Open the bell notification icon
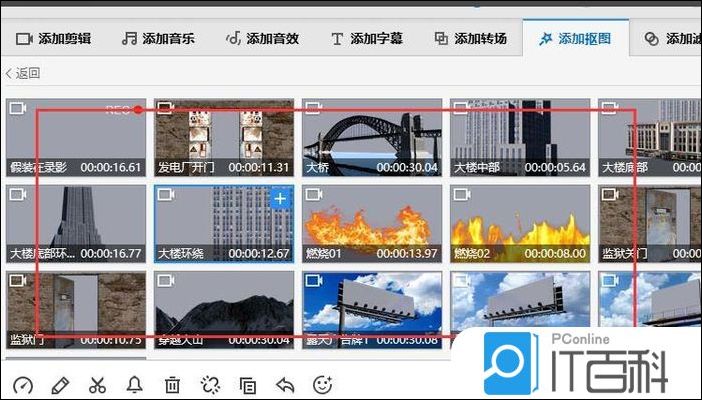Viewport: 702px width, 400px height. click(x=134, y=384)
